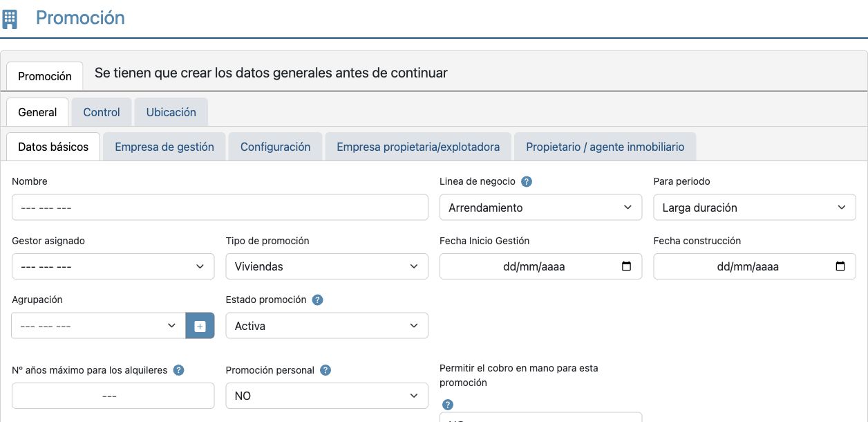Viewport: 868px width, 422px height.
Task: Switch to the Configuración tab
Action: 276,147
